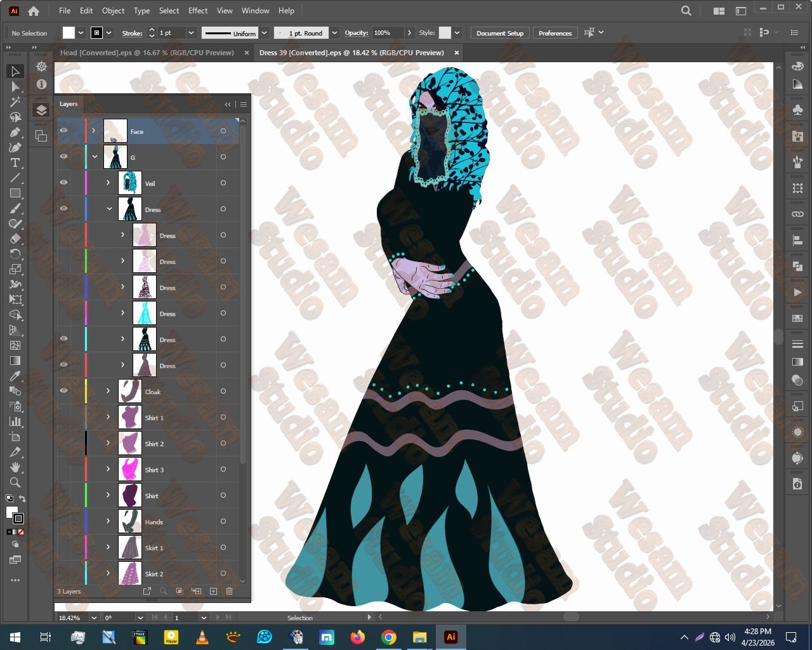812x650 pixels.
Task: Collapse the Layers panel with double arrows
Action: [228, 104]
